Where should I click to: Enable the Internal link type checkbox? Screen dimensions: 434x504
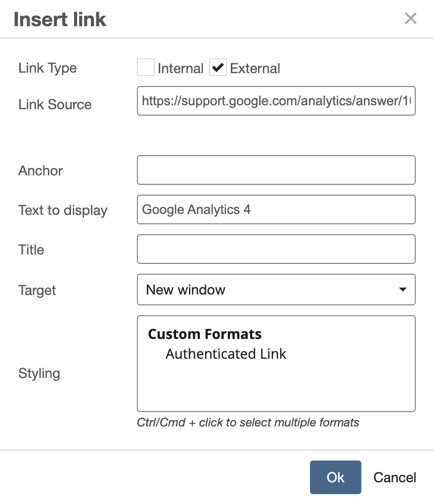pos(145,68)
